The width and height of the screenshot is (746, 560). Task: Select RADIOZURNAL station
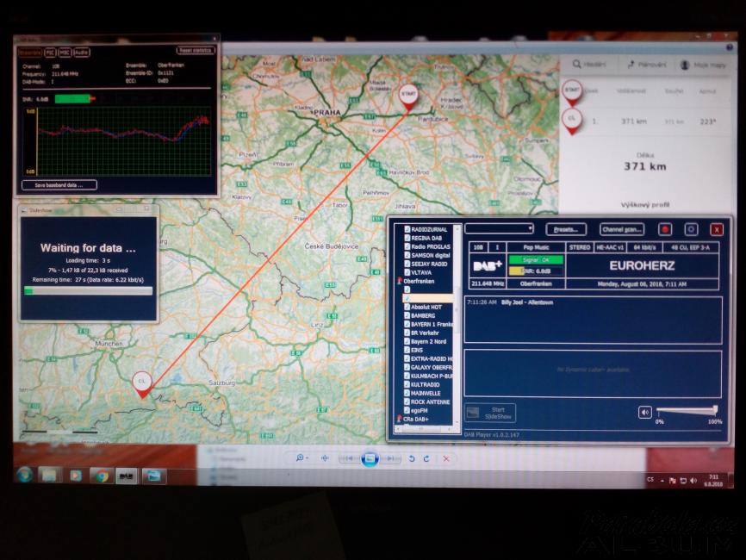429,229
